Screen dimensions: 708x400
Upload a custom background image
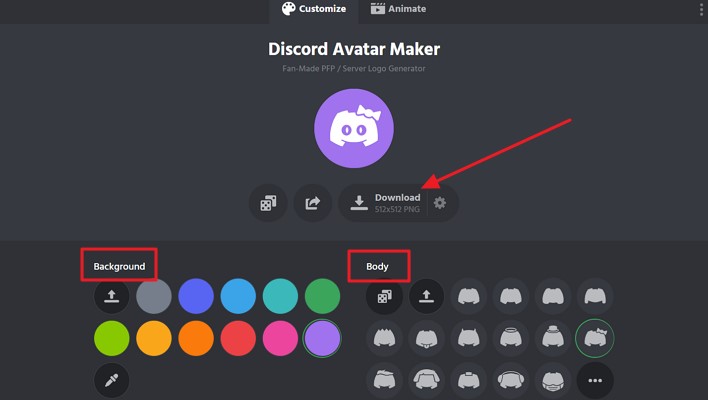click(112, 296)
